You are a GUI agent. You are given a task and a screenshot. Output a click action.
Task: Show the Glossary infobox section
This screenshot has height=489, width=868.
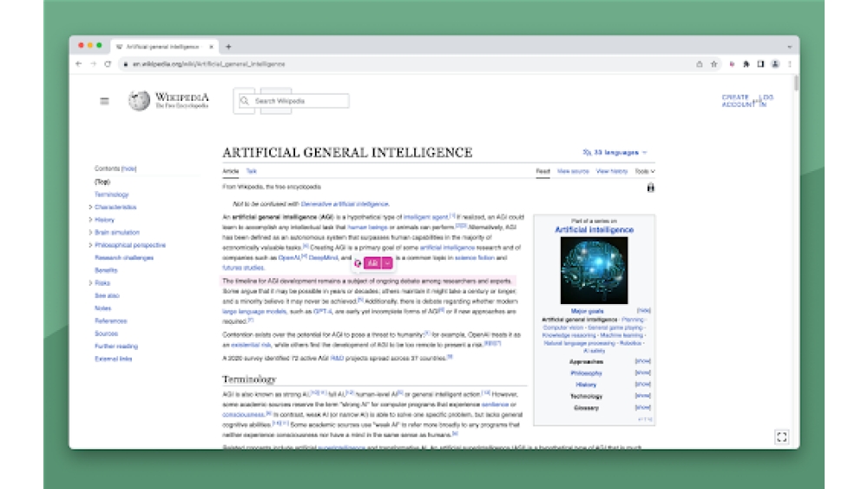pyautogui.click(x=642, y=407)
